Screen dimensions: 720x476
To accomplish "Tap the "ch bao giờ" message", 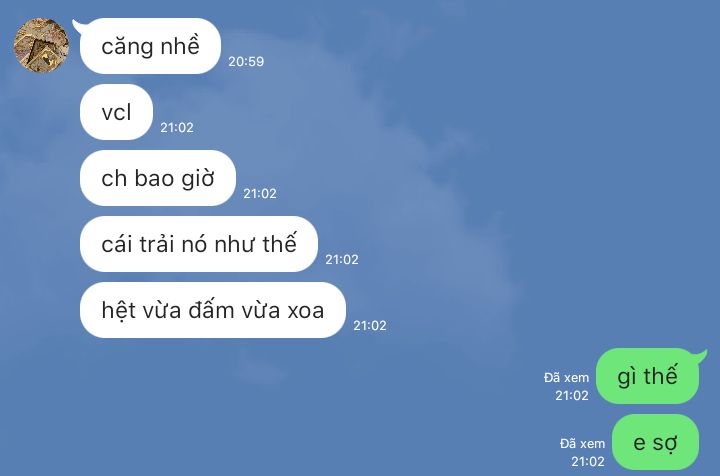I will 158,178.
